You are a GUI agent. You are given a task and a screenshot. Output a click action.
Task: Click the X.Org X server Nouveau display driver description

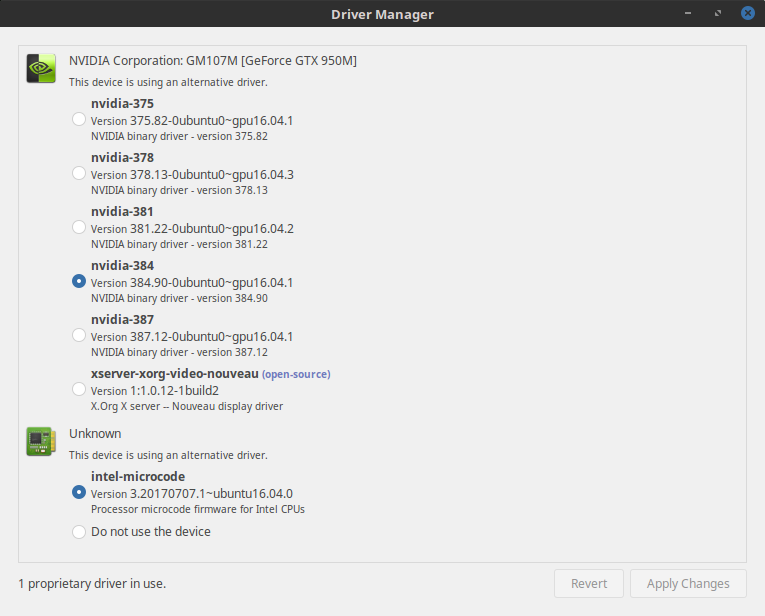[x=187, y=407]
